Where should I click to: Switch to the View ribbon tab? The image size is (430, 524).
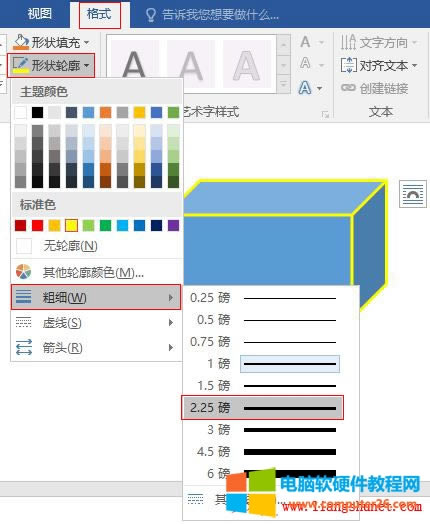pos(39,14)
